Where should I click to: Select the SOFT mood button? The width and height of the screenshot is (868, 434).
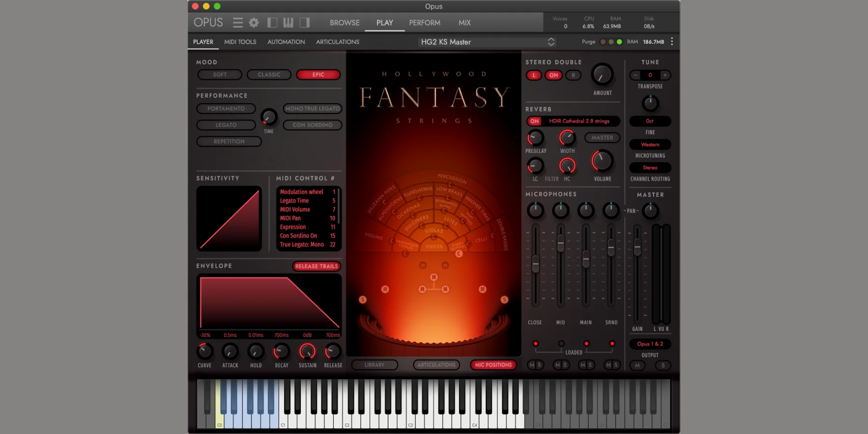coord(220,75)
